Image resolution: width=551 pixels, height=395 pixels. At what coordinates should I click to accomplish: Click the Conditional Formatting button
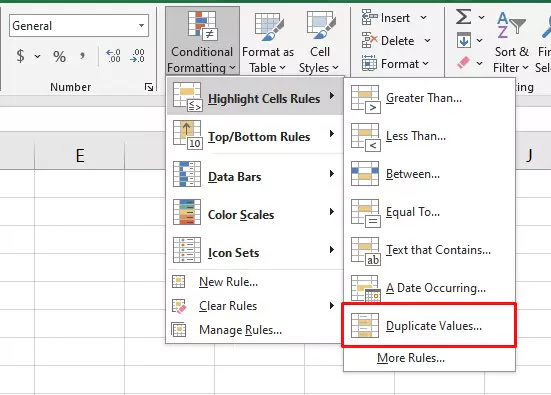point(202,41)
